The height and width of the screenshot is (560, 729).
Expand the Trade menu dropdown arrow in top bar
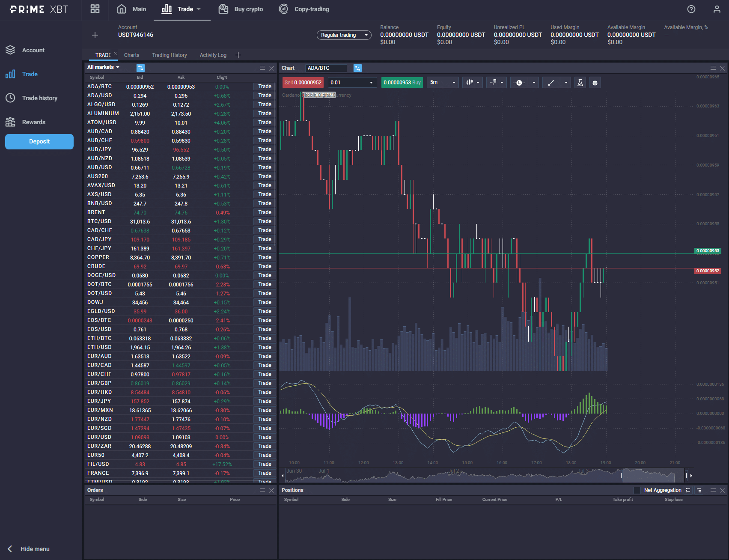tap(199, 9)
